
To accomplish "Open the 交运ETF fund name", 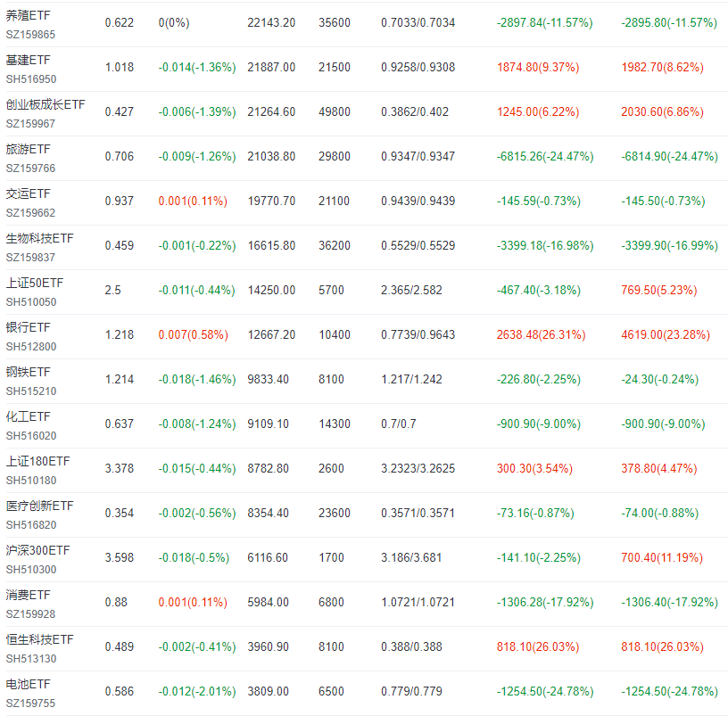I will click(x=28, y=193).
